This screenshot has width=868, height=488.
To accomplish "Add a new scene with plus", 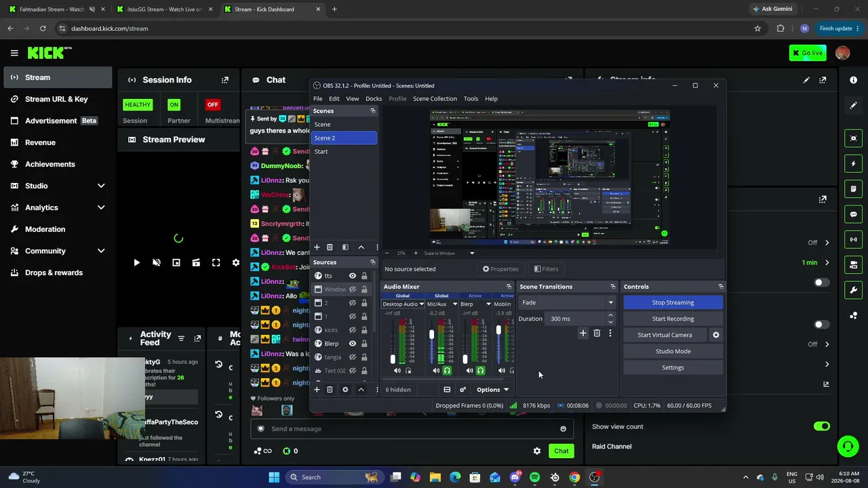I will (317, 247).
